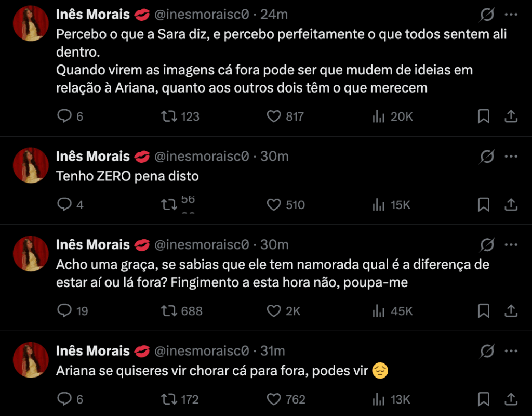The height and width of the screenshot is (416, 532).
Task: Retweet the tweet with 688 reposts
Action: (x=169, y=311)
